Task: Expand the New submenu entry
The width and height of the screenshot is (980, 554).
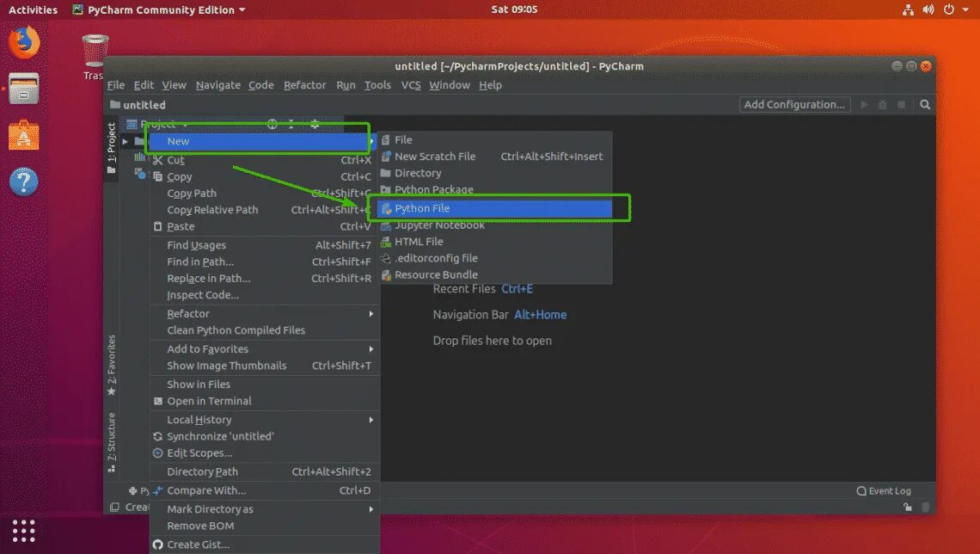Action: click(x=261, y=141)
